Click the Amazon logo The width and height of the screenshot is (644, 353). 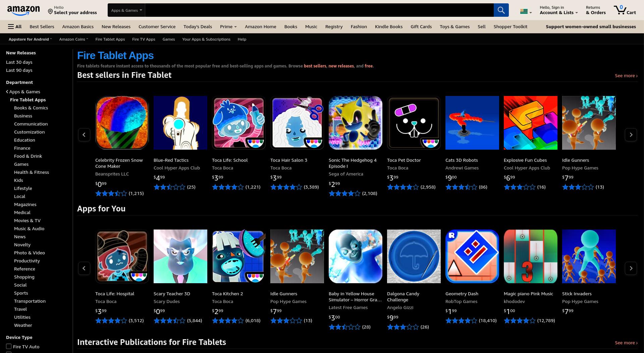23,10
